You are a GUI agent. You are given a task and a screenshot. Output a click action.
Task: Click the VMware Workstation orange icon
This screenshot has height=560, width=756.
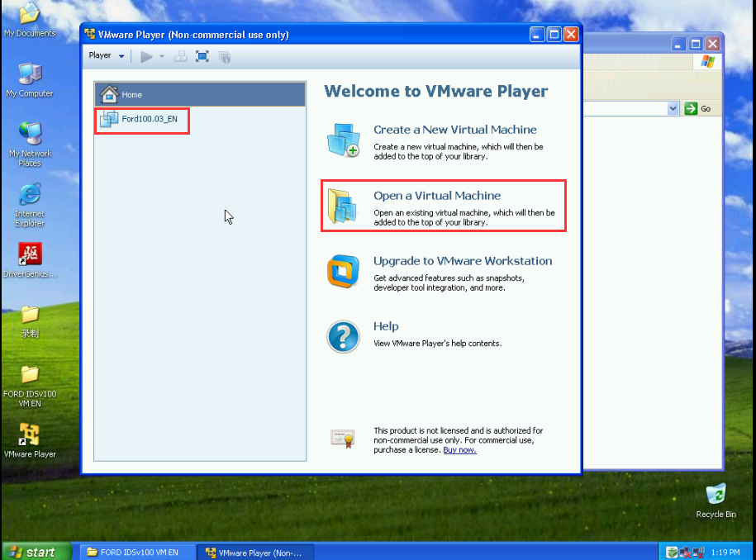tap(343, 271)
